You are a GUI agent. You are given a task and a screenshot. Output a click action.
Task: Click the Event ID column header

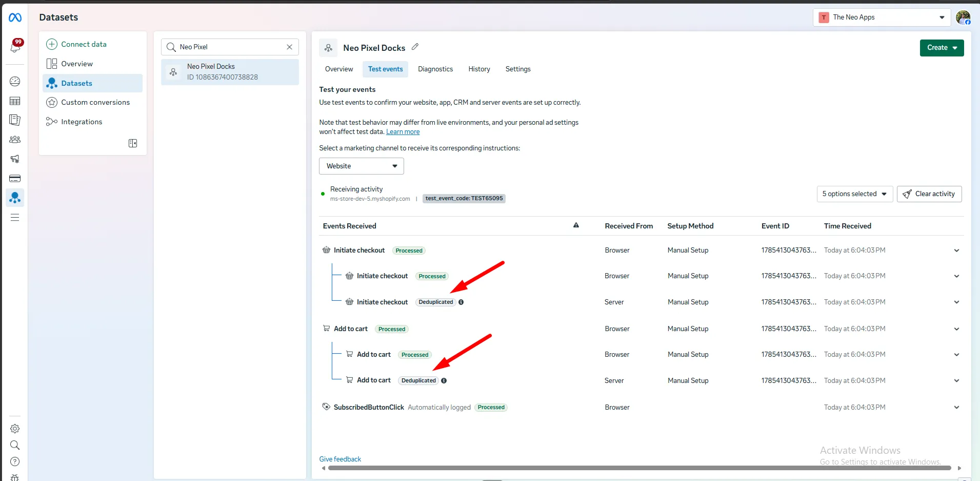coord(775,226)
